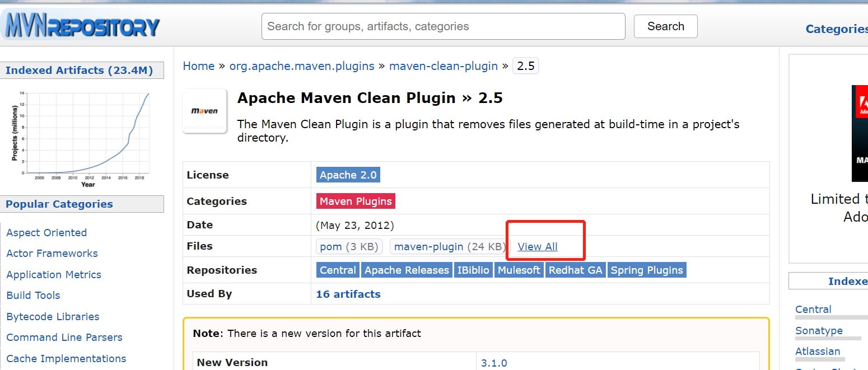
Task: Select the Spring Plugins repository tag
Action: (647, 270)
